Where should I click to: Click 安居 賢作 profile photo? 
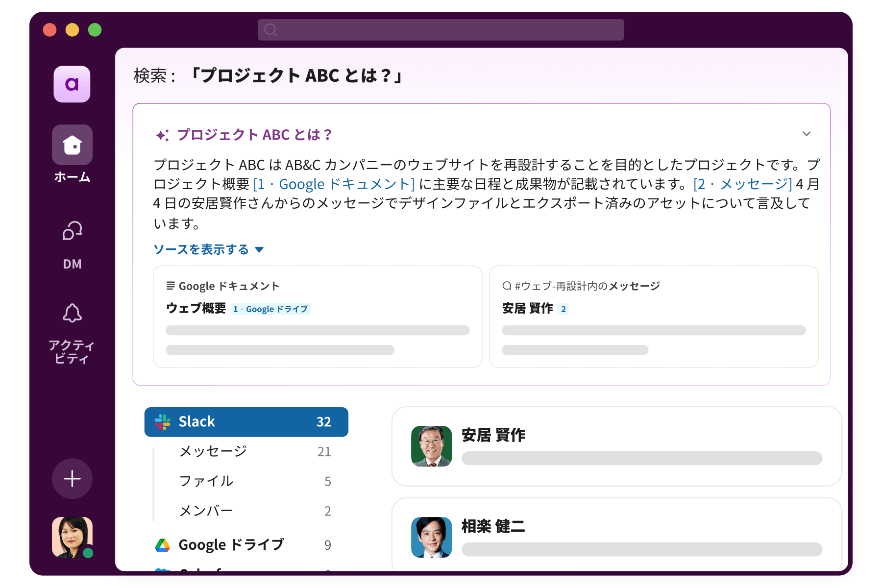431,446
